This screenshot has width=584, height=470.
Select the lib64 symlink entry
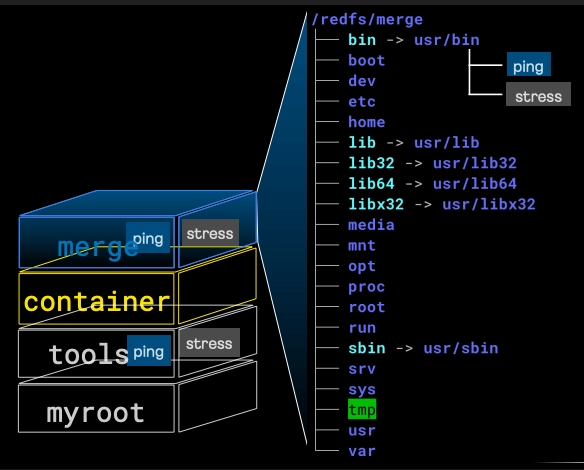[x=371, y=183]
